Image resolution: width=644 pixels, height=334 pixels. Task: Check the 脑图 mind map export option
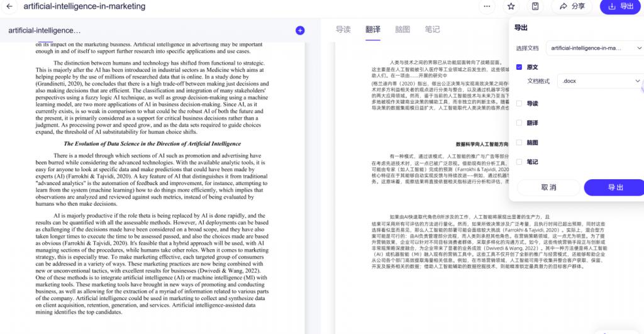(519, 143)
